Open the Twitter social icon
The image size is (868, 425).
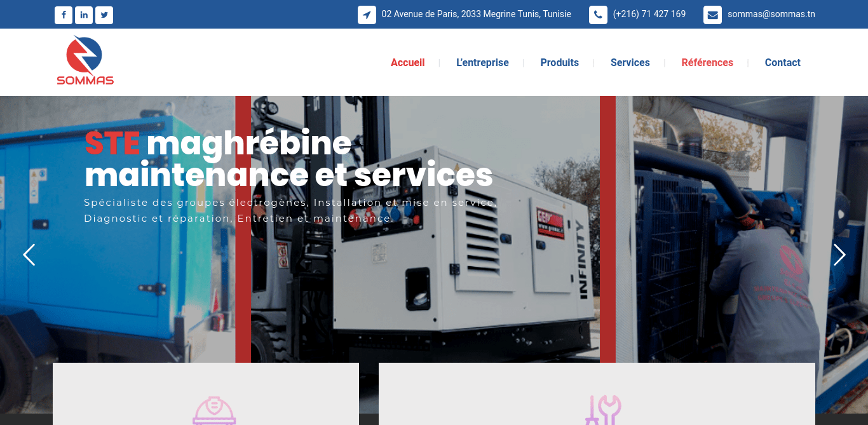coord(104,15)
